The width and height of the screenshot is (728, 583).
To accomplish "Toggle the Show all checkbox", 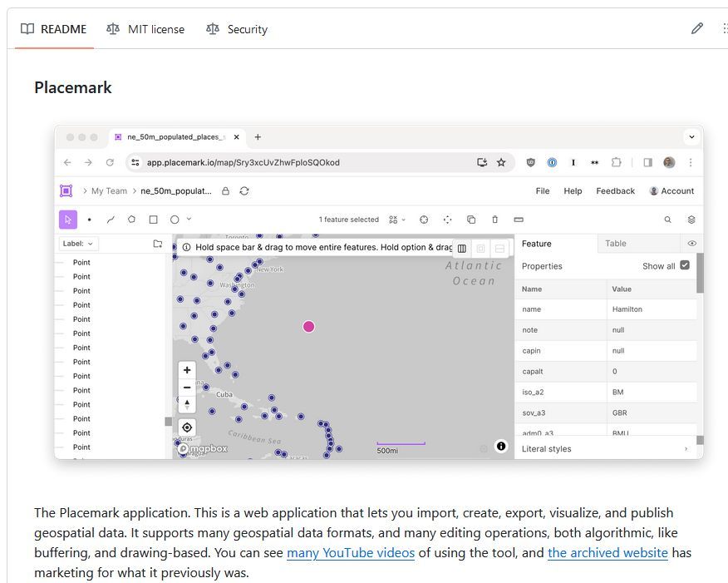I will click(x=684, y=264).
